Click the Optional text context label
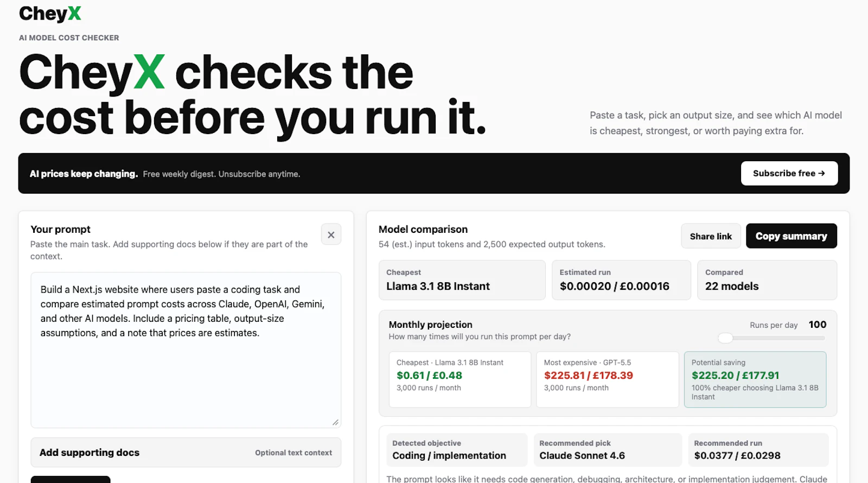This screenshot has width=868, height=483. 293,453
